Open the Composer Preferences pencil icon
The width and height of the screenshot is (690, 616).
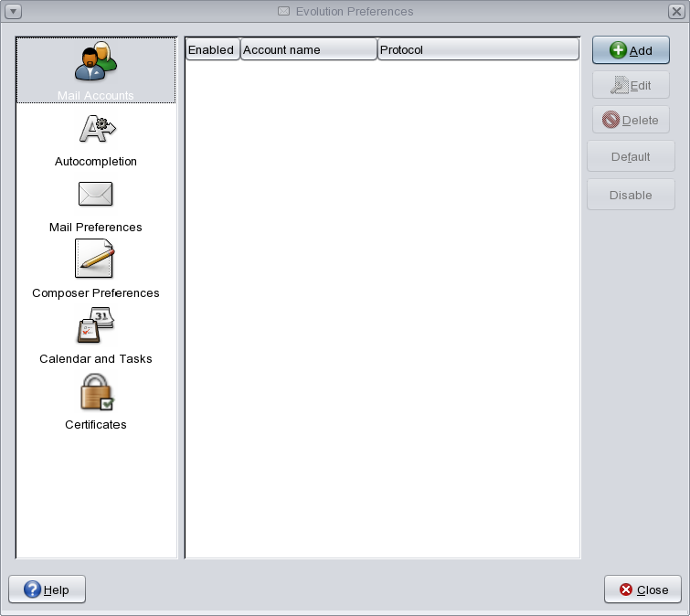pos(95,259)
